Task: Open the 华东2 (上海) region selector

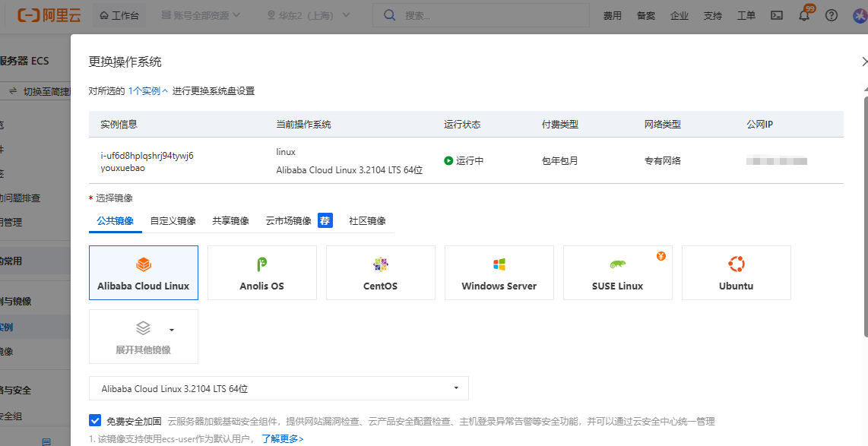Action: (309, 14)
